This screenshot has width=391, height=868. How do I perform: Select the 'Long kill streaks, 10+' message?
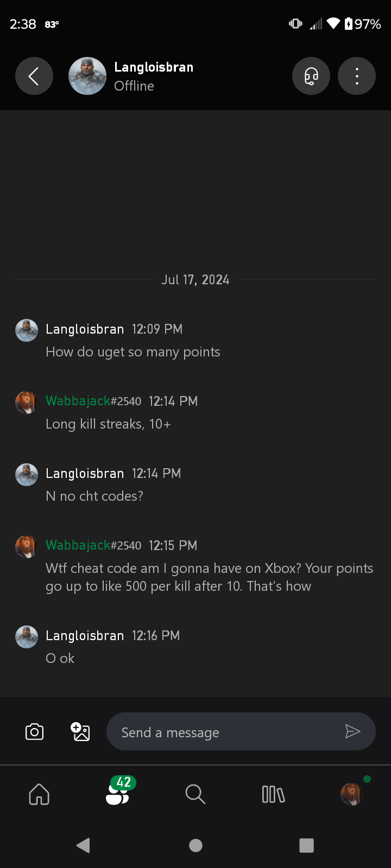point(108,424)
